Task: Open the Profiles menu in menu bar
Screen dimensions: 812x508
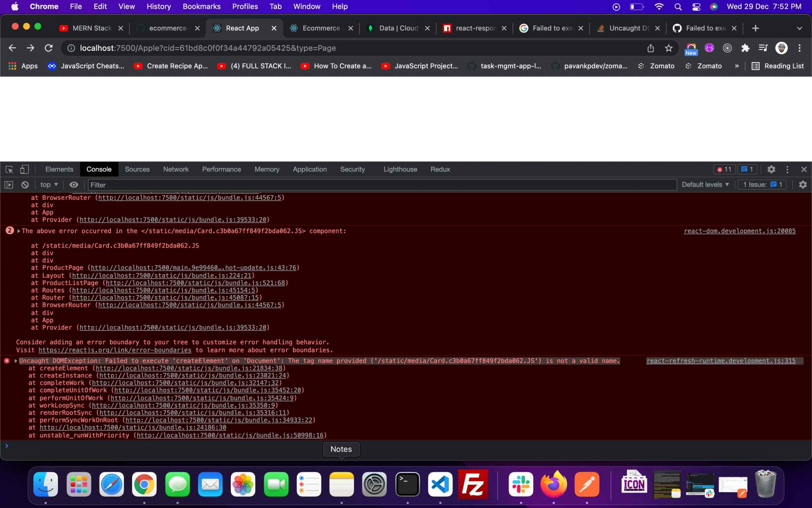Action: [x=245, y=6]
